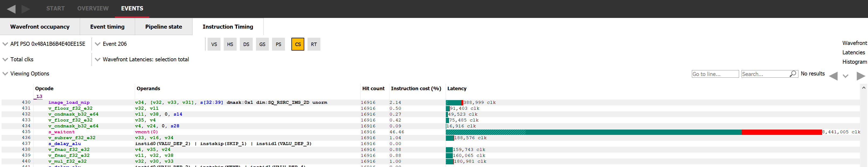
Task: Open the Pipeline state tab
Action: [x=164, y=27]
